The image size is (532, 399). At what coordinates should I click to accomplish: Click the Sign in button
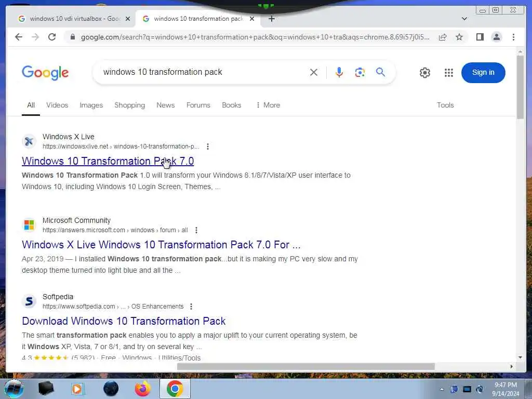pos(483,73)
